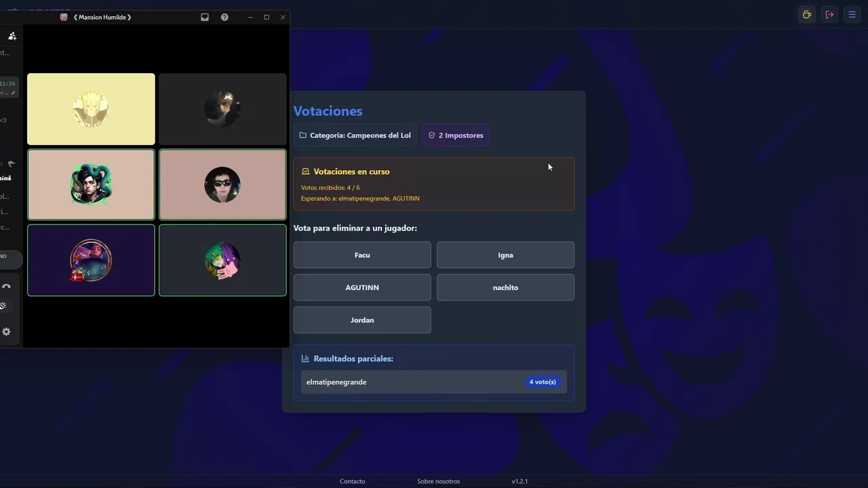Screen dimensions: 868x488
Task: Click the shield icon beside 2 Impostores
Action: click(x=431, y=135)
